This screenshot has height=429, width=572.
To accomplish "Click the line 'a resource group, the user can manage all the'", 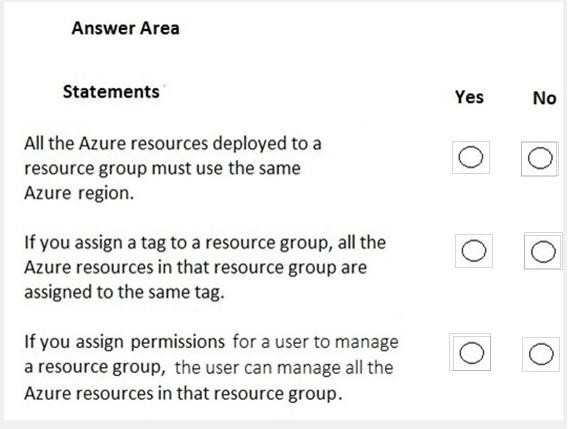I will click(x=209, y=368).
